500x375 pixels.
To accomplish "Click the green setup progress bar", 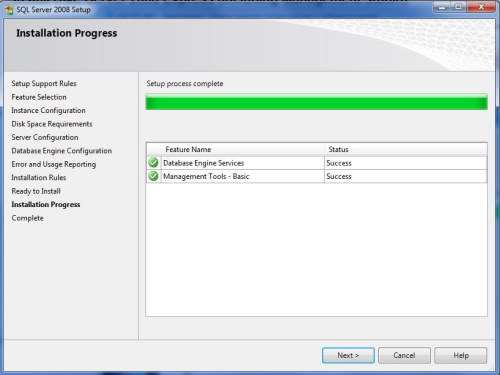I will (317, 102).
